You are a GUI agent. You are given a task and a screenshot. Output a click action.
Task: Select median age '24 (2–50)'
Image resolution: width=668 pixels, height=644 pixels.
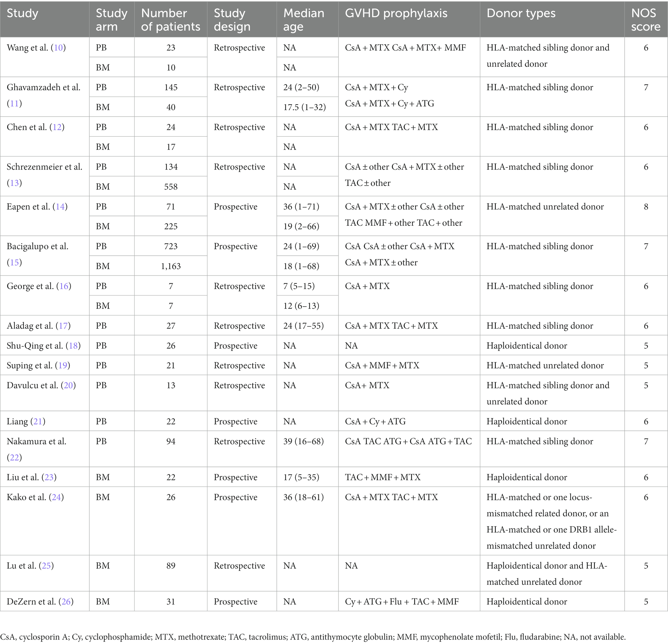(301, 87)
